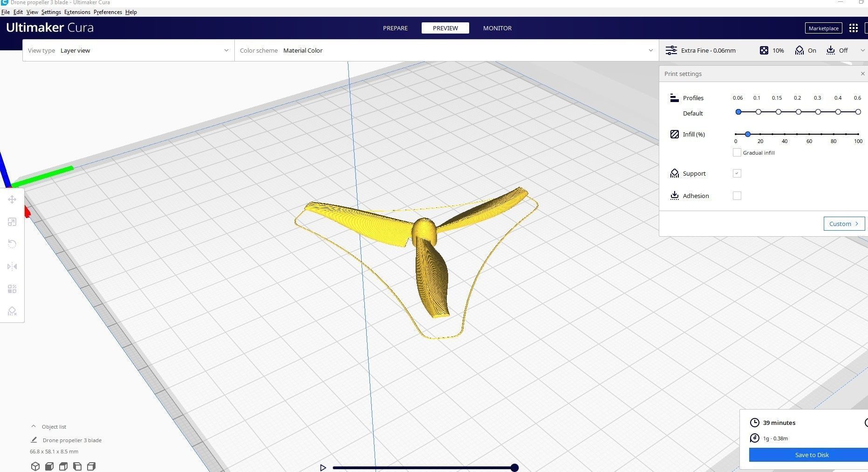Click the 66.8 x 58.1 x 8.5 mm dimensions text
This screenshot has height=472, width=868.
tap(54, 451)
